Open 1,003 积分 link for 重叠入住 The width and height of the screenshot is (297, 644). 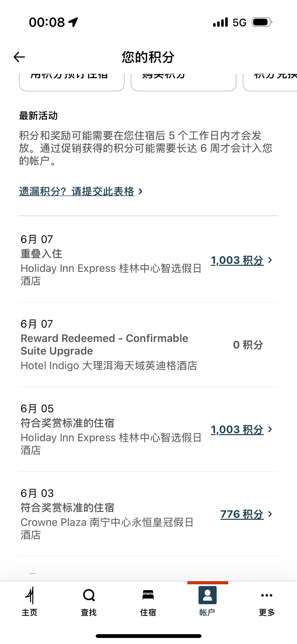point(237,260)
